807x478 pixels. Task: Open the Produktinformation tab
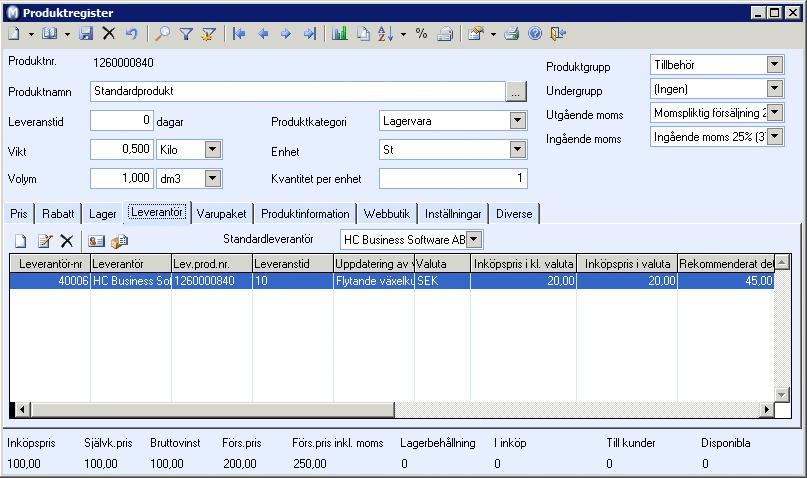pos(305,214)
